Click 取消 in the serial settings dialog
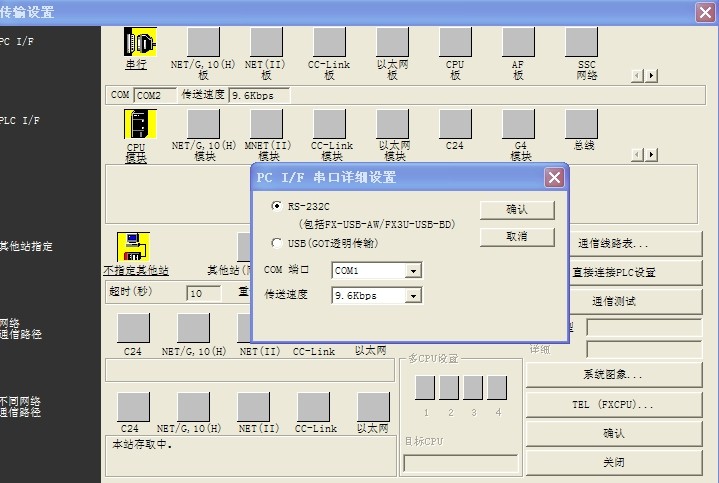This screenshot has height=483, width=719. [x=517, y=237]
